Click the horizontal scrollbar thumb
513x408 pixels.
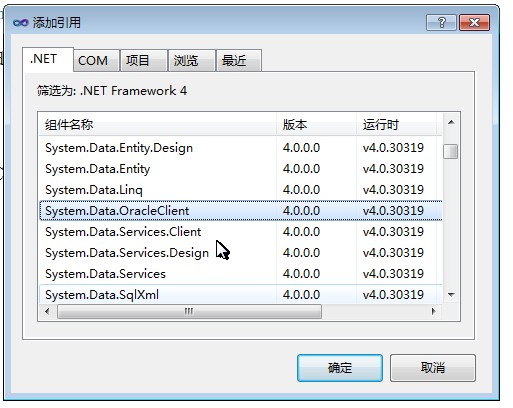click(189, 311)
